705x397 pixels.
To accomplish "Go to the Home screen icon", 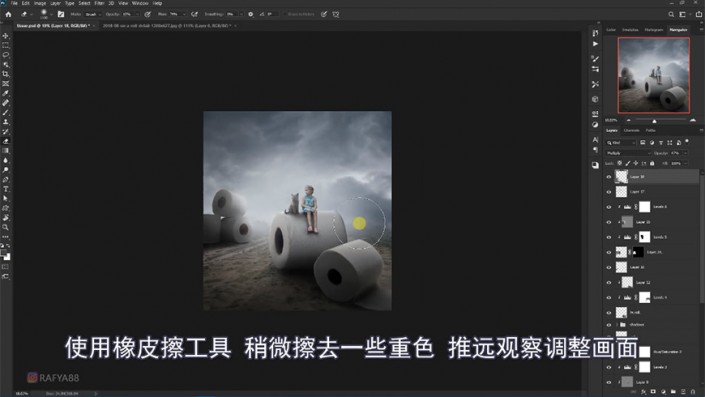I will pyautogui.click(x=8, y=14).
